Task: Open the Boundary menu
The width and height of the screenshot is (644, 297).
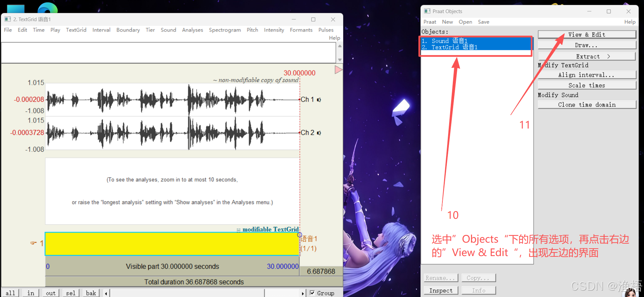Action: 128,30
